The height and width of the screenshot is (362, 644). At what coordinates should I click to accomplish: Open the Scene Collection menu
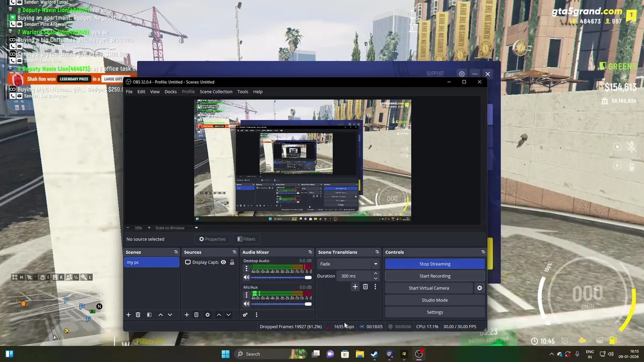pyautogui.click(x=216, y=92)
